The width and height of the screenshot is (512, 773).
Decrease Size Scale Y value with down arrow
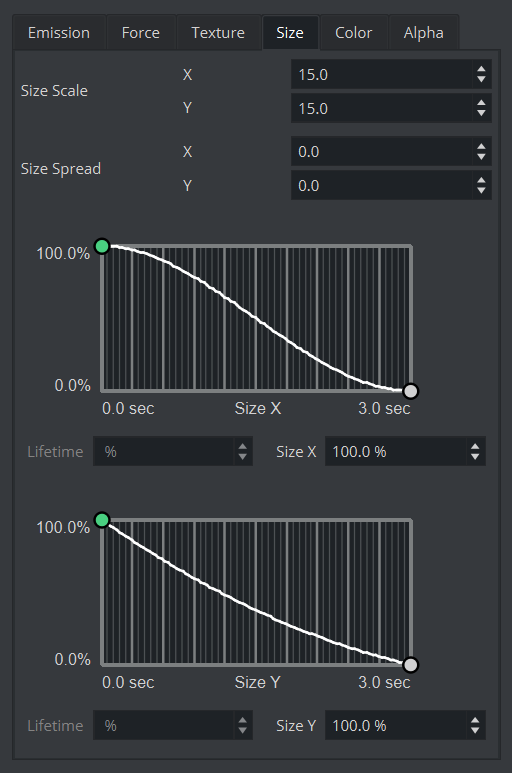[x=481, y=113]
